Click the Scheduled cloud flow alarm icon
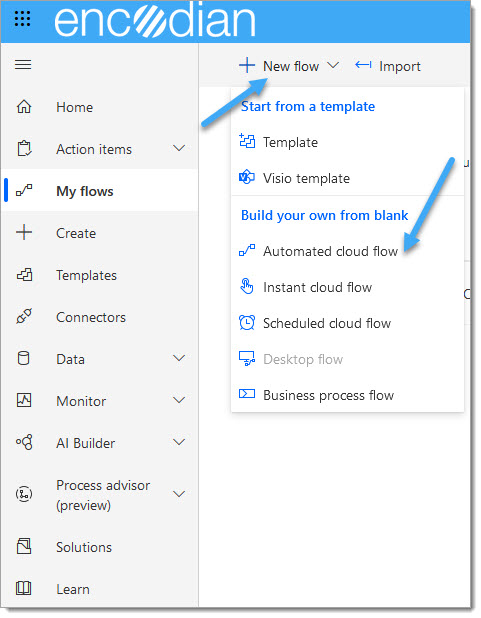 pyautogui.click(x=247, y=323)
